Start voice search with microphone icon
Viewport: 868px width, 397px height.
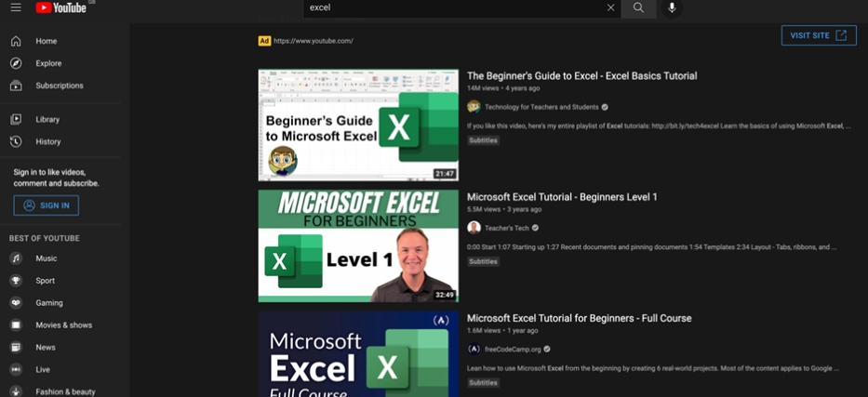click(x=672, y=7)
